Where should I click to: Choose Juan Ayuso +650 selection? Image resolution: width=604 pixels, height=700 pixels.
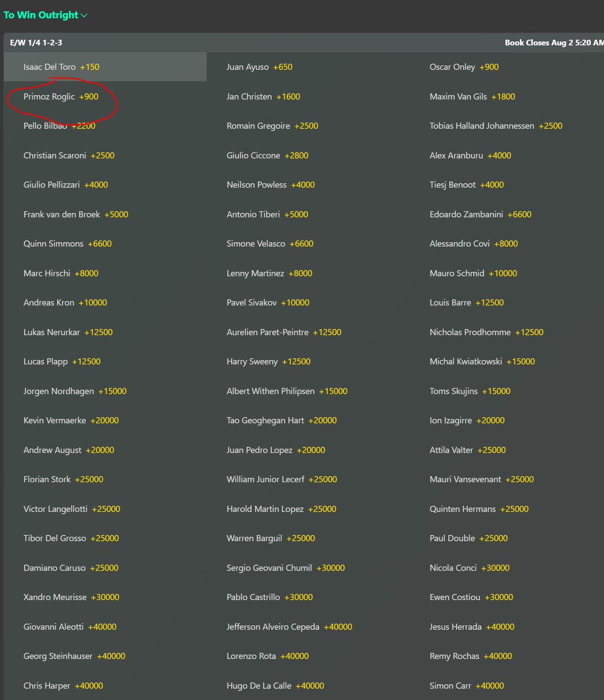[x=259, y=67]
